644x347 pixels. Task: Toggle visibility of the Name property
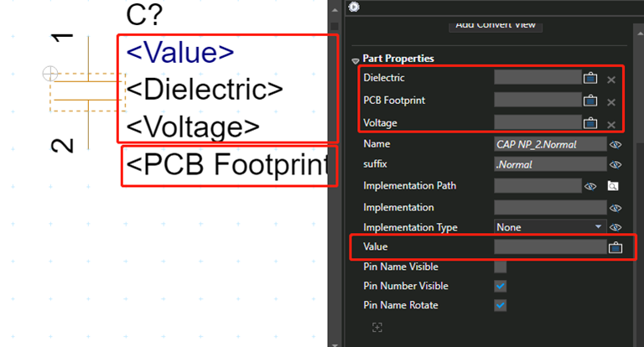coord(615,144)
